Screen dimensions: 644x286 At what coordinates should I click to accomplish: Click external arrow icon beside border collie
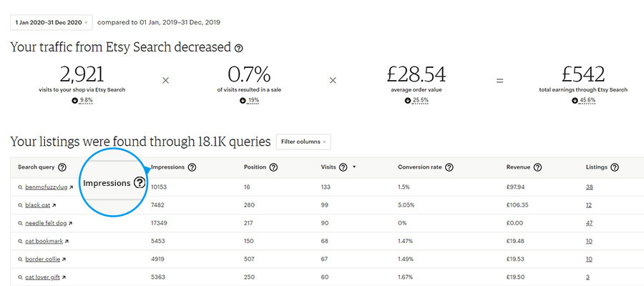coord(64,260)
